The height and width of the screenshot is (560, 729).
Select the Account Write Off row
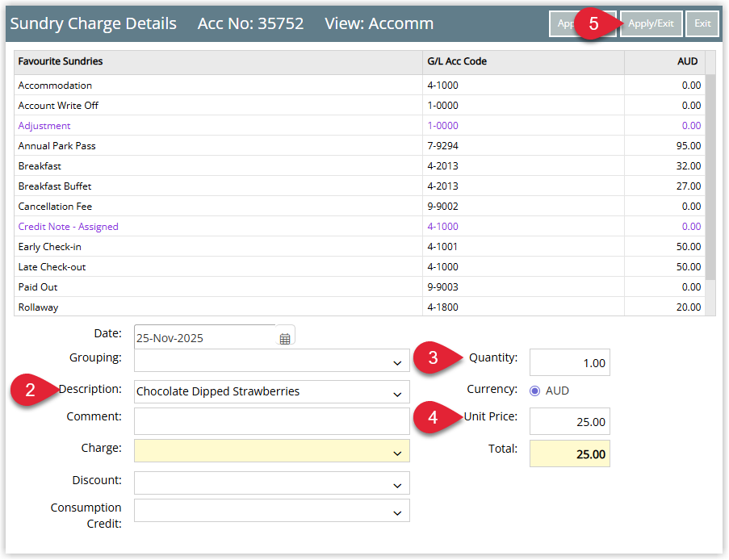pos(359,106)
